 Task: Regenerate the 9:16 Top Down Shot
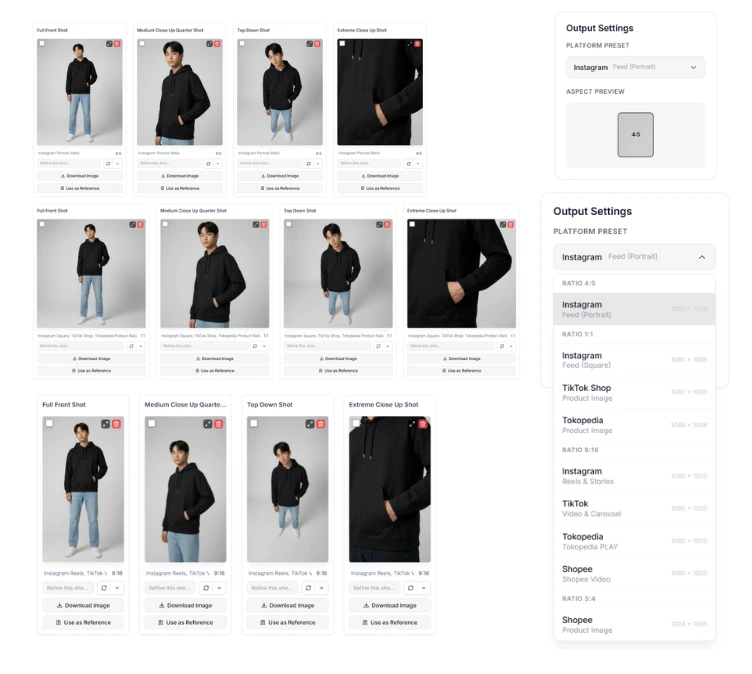point(308,588)
